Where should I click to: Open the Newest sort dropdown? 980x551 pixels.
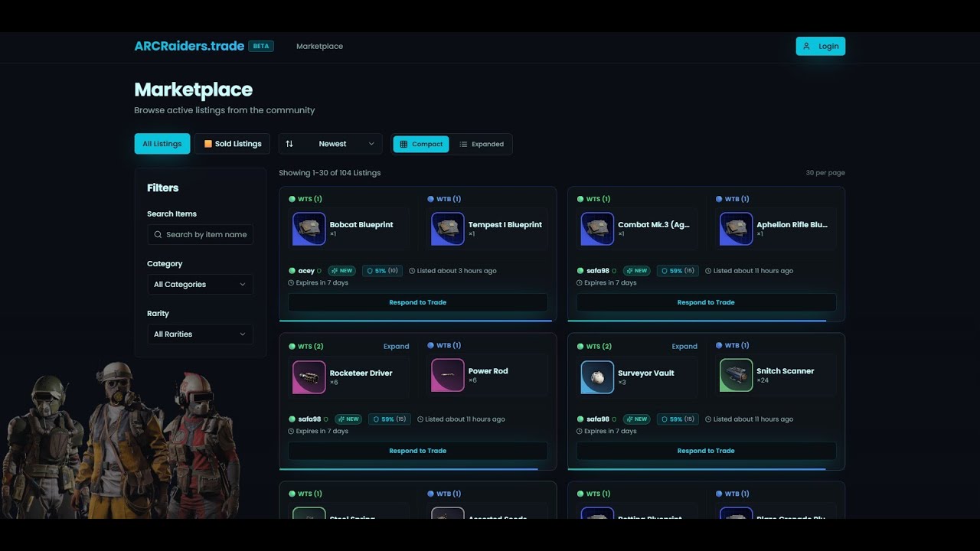click(331, 144)
